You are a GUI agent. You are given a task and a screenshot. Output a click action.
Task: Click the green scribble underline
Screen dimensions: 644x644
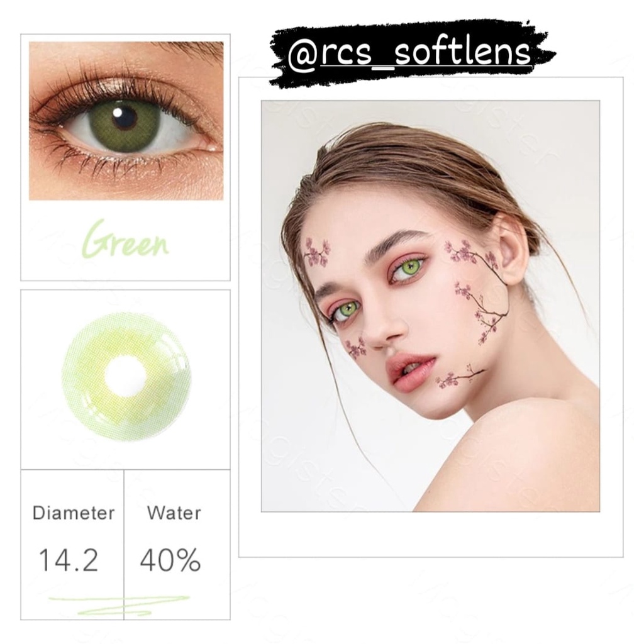click(x=119, y=606)
